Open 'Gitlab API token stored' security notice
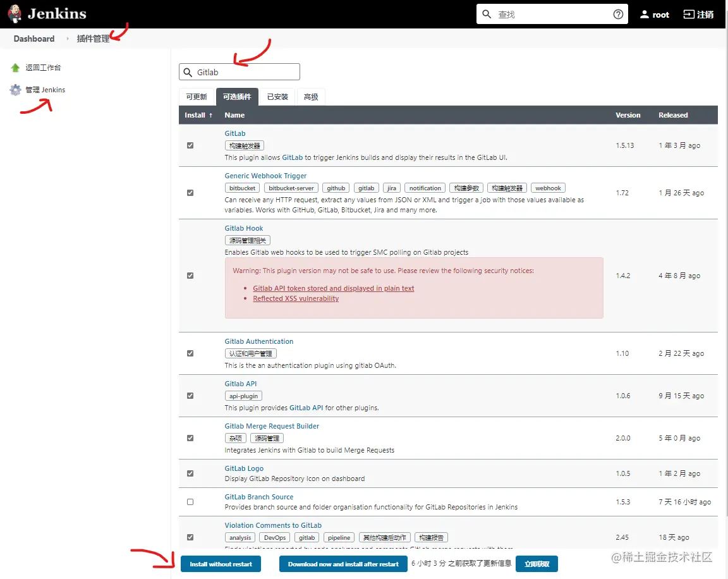Screen dimensions: 728x579 (x=334, y=288)
